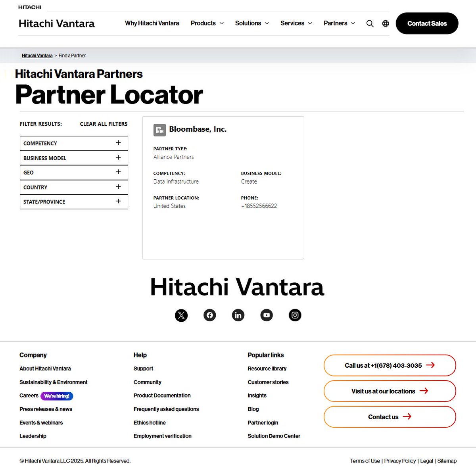Click the footer Contact us button
Viewport: 476px width, 476px height.
[x=390, y=417]
